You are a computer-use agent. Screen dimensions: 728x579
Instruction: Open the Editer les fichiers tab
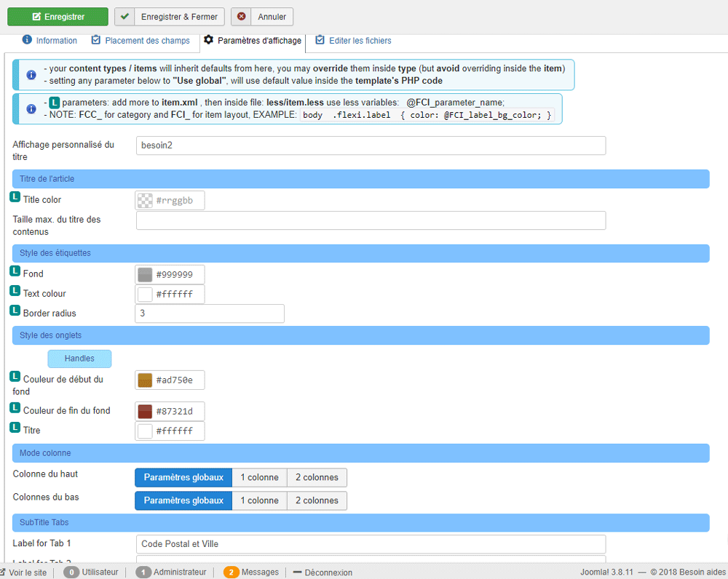pos(353,40)
